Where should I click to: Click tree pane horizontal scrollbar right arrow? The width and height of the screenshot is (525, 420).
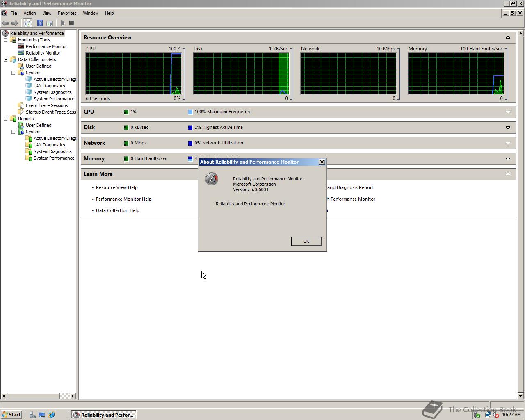coord(73,396)
